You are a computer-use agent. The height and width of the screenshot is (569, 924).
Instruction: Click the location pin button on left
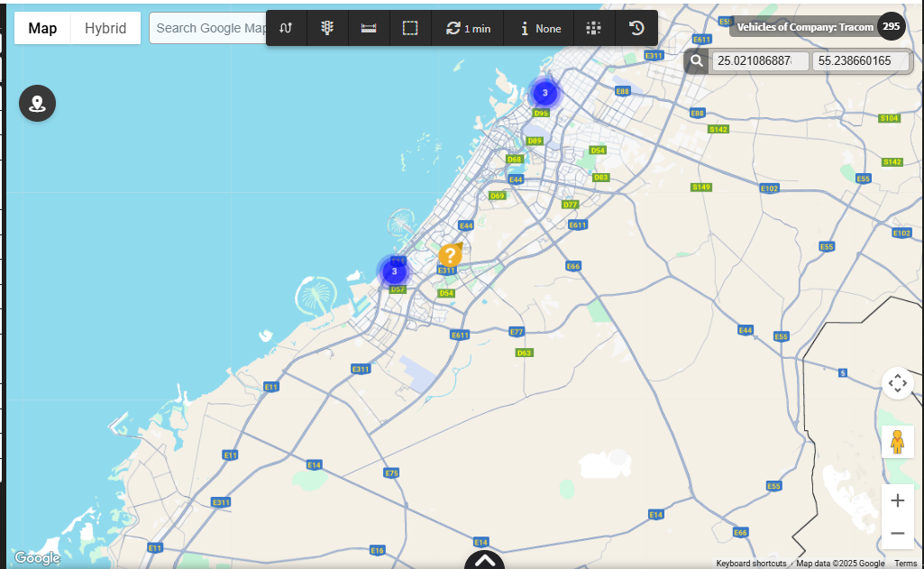(x=38, y=104)
